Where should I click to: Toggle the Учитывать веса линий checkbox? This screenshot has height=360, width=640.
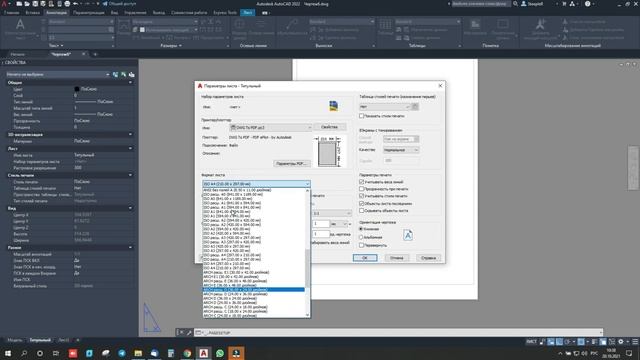(x=361, y=182)
